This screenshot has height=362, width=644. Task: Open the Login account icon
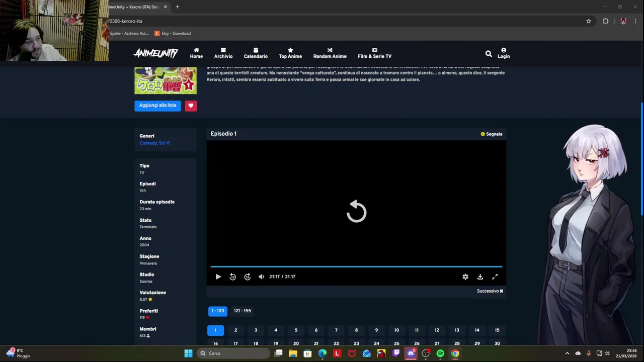coord(504,53)
